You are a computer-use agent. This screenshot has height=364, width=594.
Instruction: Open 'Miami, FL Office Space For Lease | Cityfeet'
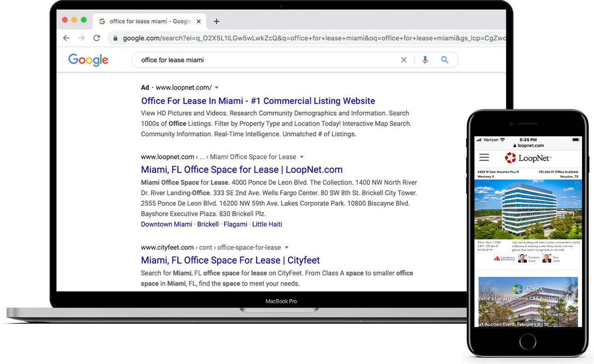point(231,260)
